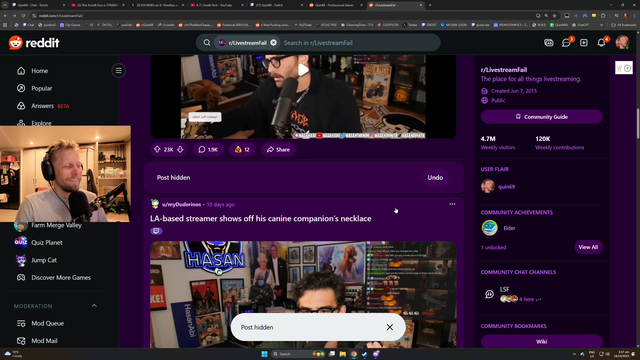Open a new browser tab
Viewport: 640px width, 360px height.
pos(430,5)
